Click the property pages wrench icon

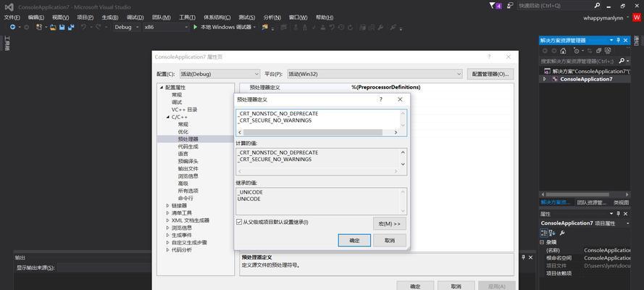click(562, 233)
